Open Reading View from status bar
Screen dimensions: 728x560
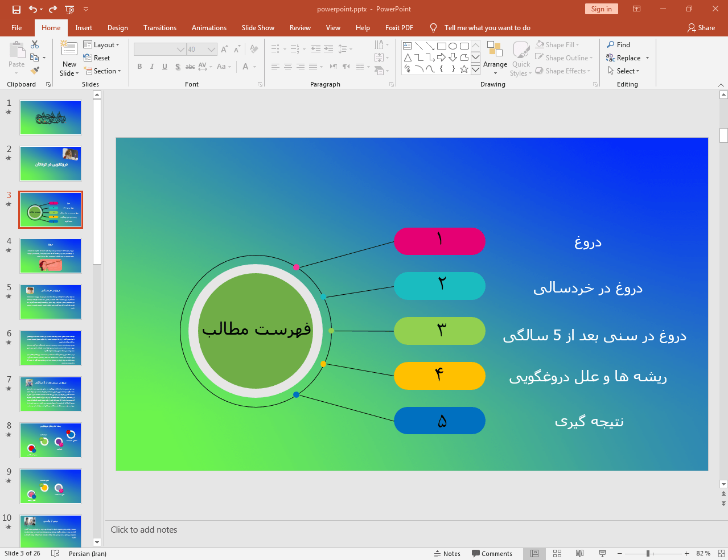(579, 553)
